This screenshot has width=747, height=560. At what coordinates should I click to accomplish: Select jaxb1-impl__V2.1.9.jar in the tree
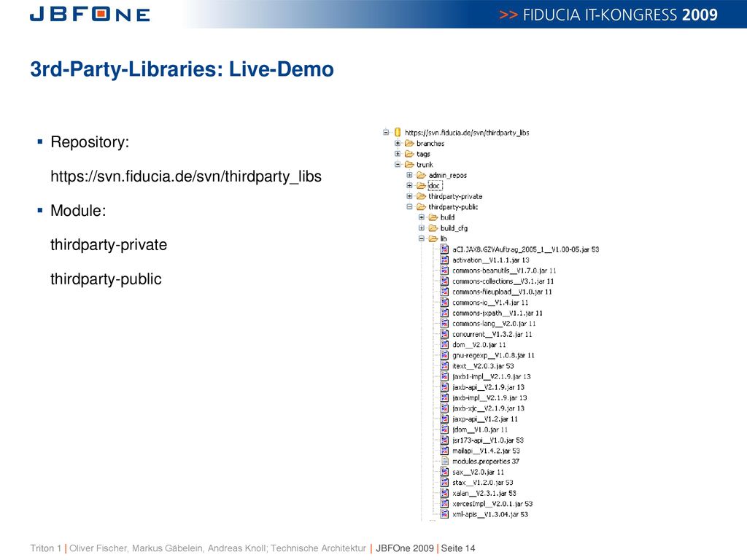coord(491,377)
